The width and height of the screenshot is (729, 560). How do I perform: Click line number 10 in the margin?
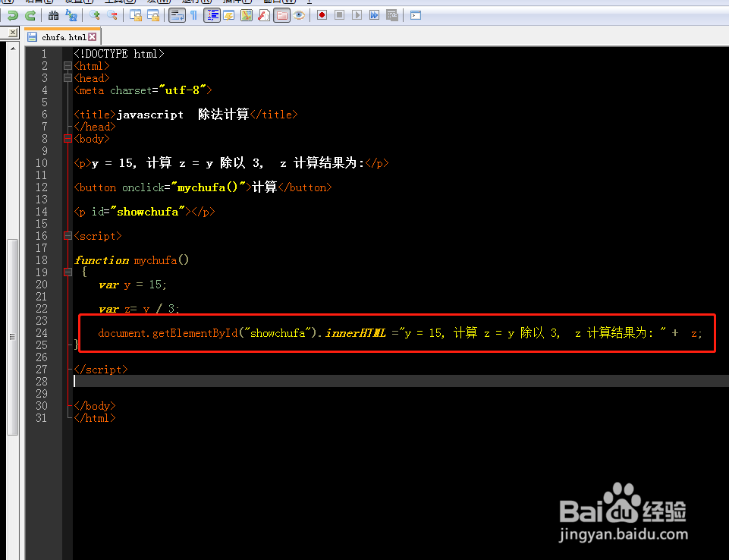[42, 163]
